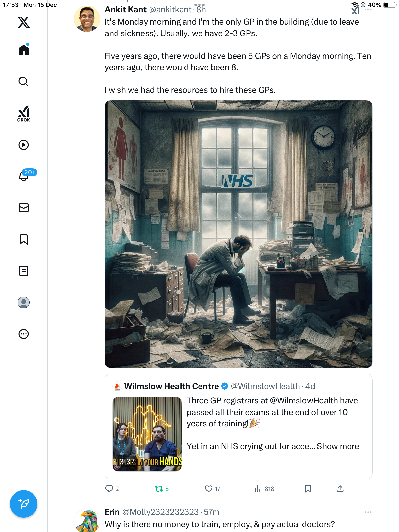Open Direct Messages envelope icon
399x532 pixels.
24,208
